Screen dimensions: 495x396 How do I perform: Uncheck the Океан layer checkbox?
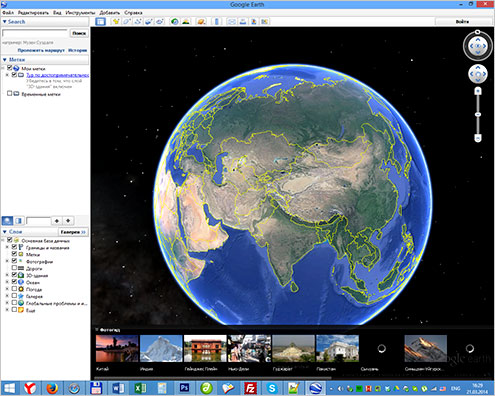coord(14,282)
